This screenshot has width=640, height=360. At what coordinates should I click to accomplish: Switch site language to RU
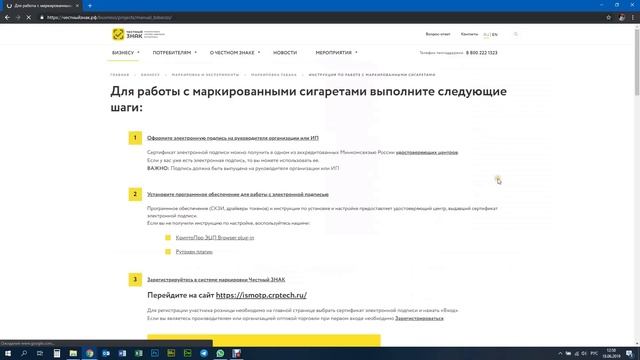486,35
